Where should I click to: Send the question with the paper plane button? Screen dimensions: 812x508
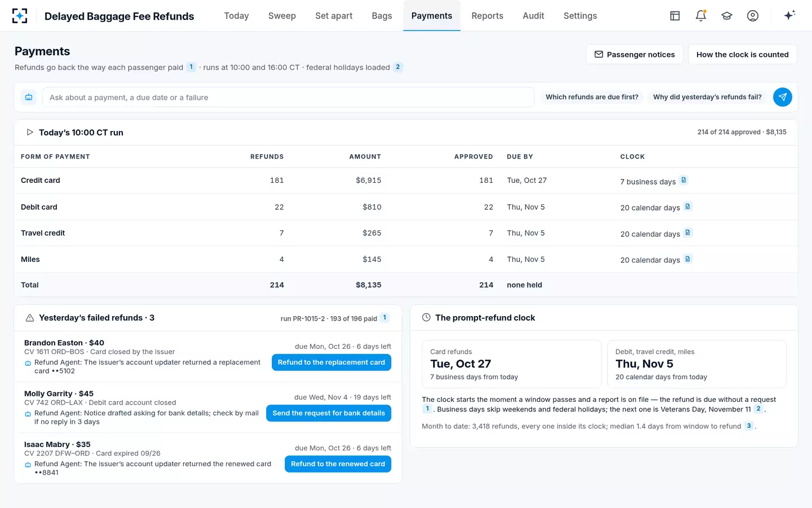tap(783, 97)
